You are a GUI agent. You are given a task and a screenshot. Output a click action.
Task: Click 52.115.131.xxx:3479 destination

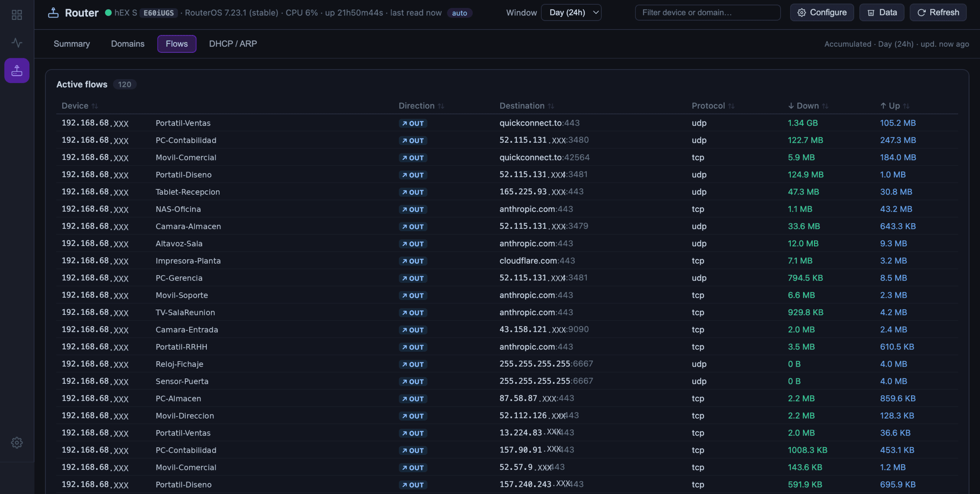point(544,226)
